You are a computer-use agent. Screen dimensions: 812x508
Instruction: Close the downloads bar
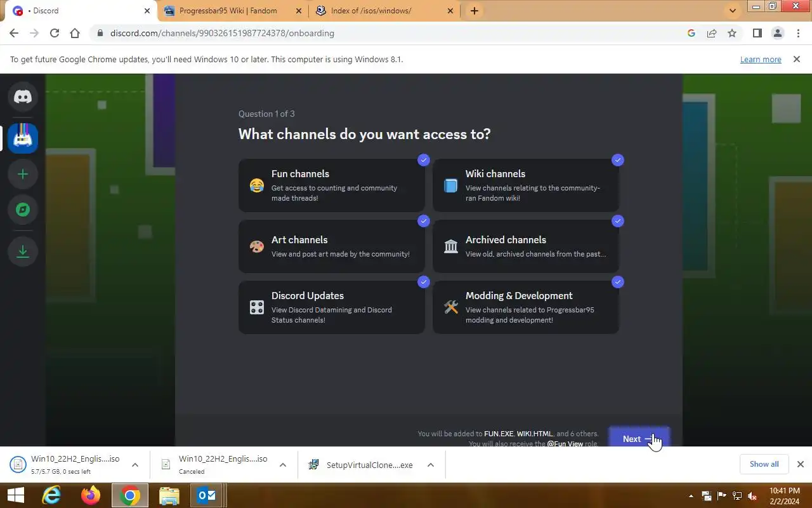click(801, 464)
